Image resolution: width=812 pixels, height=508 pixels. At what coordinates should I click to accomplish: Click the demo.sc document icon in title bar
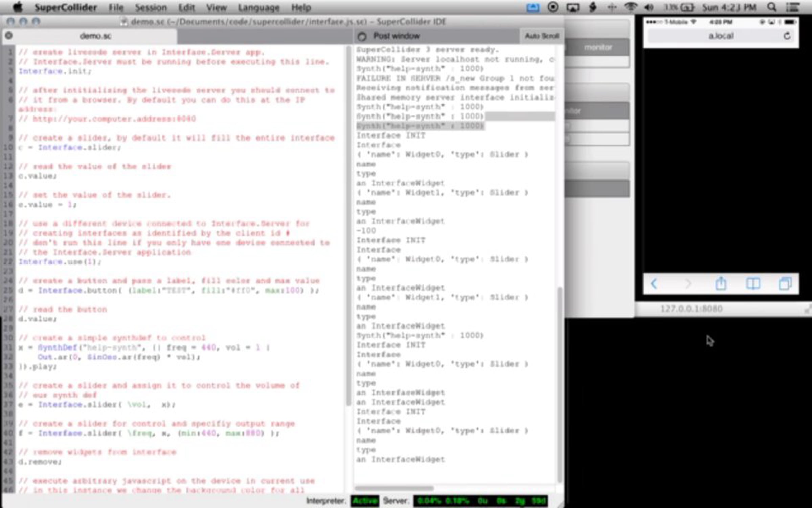coord(124,22)
